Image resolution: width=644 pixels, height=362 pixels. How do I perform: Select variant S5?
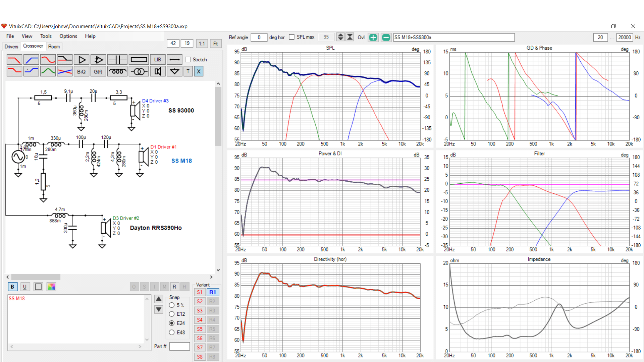point(200,329)
